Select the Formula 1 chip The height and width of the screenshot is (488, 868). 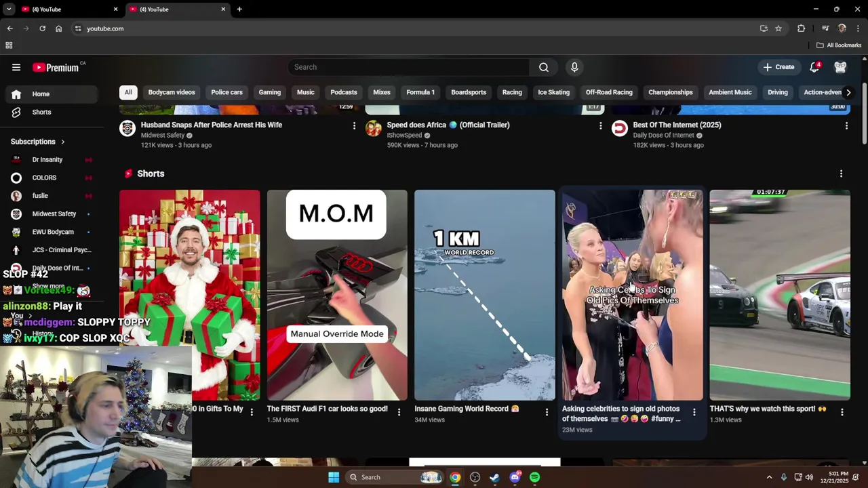[x=420, y=92]
